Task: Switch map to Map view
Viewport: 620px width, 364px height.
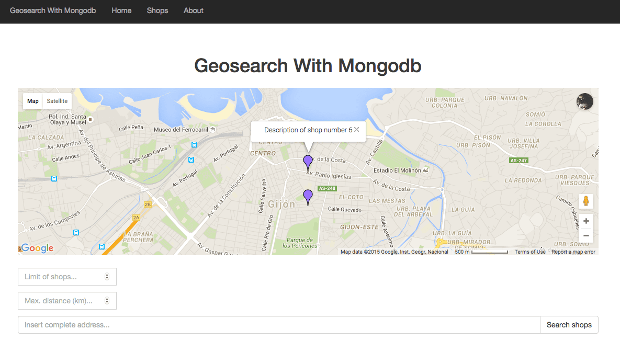Action: click(x=33, y=101)
